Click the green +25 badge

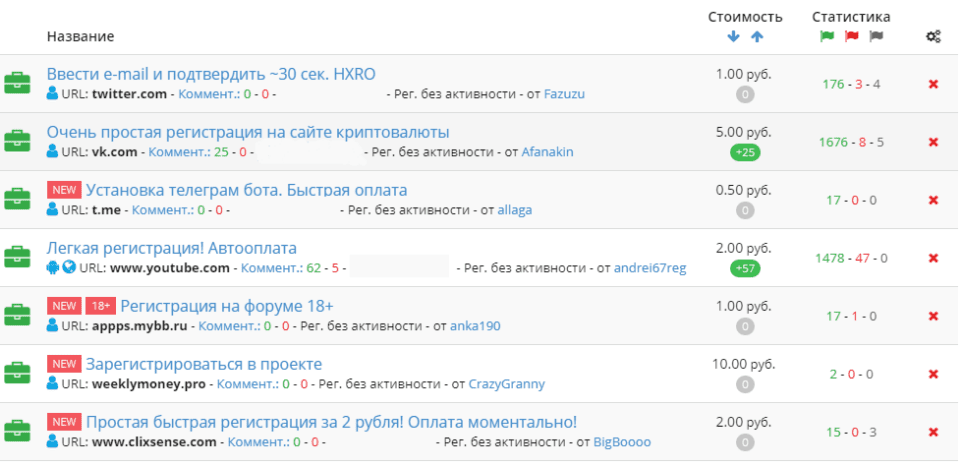click(744, 152)
